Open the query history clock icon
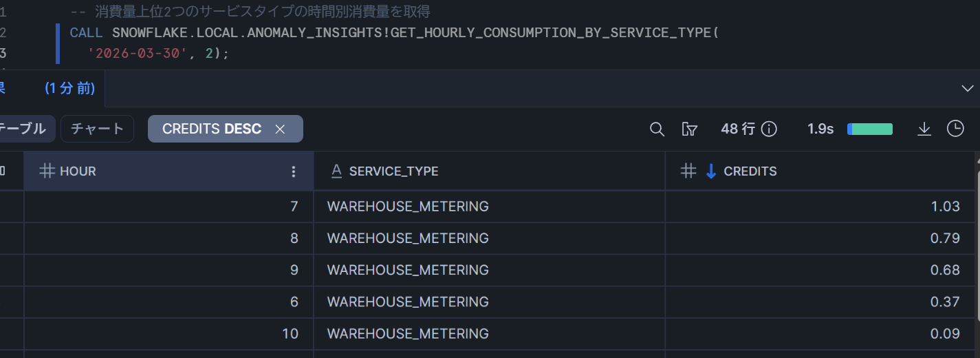The width and height of the screenshot is (980, 358). pos(955,129)
